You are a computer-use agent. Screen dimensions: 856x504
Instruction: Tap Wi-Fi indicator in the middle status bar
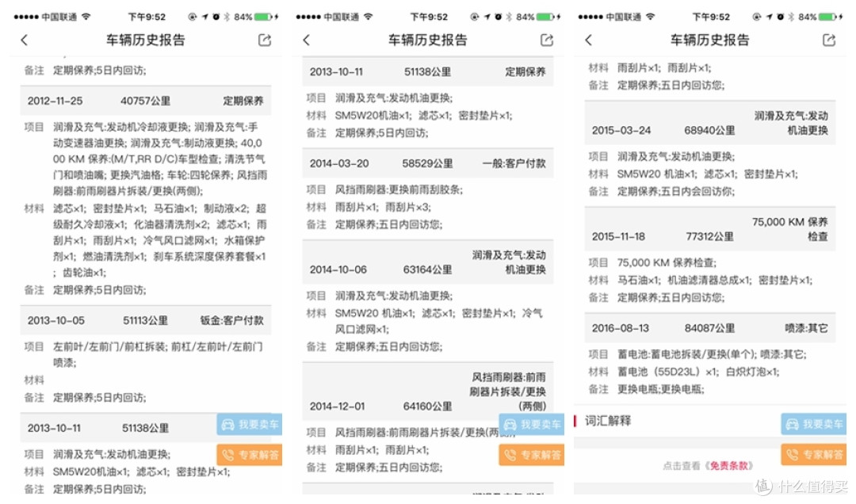369,17
